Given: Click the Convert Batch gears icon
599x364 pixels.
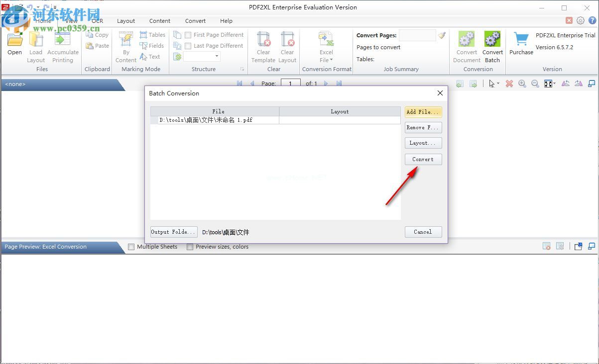Looking at the screenshot, I should click(x=492, y=39).
